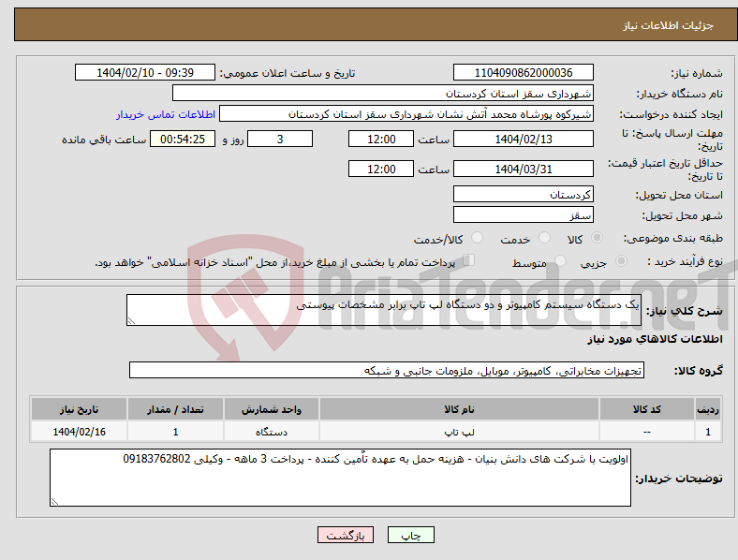This screenshot has width=738, height=560.
Task: Click the کد کالا column header
Action: click(x=647, y=409)
